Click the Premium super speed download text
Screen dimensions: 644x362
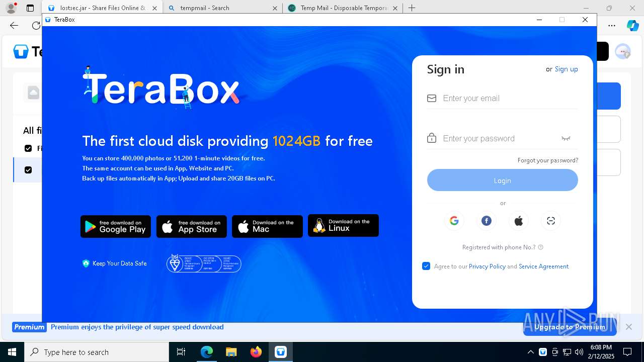137,327
